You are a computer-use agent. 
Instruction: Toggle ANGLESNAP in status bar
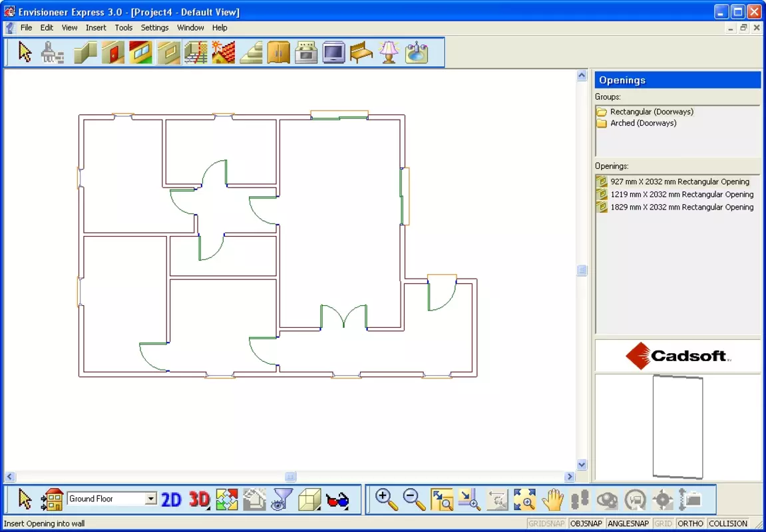coord(628,524)
